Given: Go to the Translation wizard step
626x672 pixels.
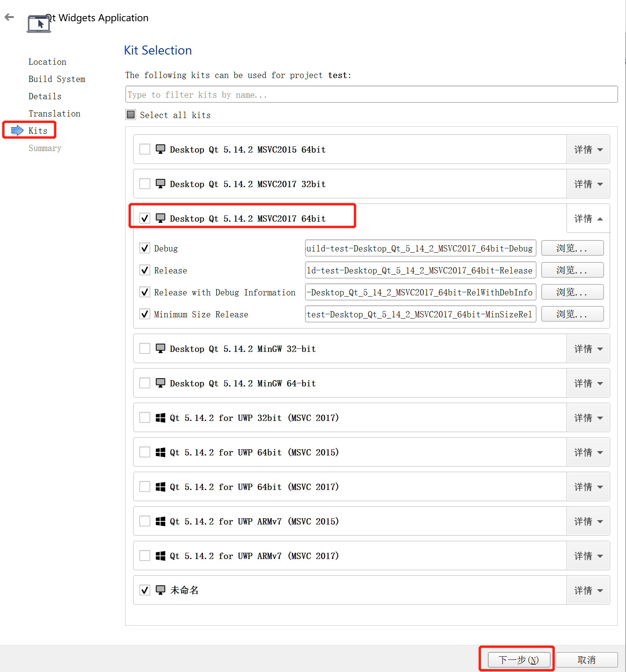Looking at the screenshot, I should point(55,113).
